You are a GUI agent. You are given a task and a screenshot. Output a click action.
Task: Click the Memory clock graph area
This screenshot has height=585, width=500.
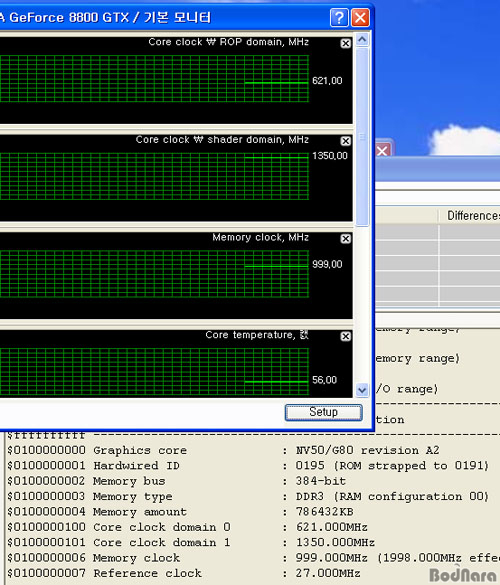pyautogui.click(x=154, y=274)
